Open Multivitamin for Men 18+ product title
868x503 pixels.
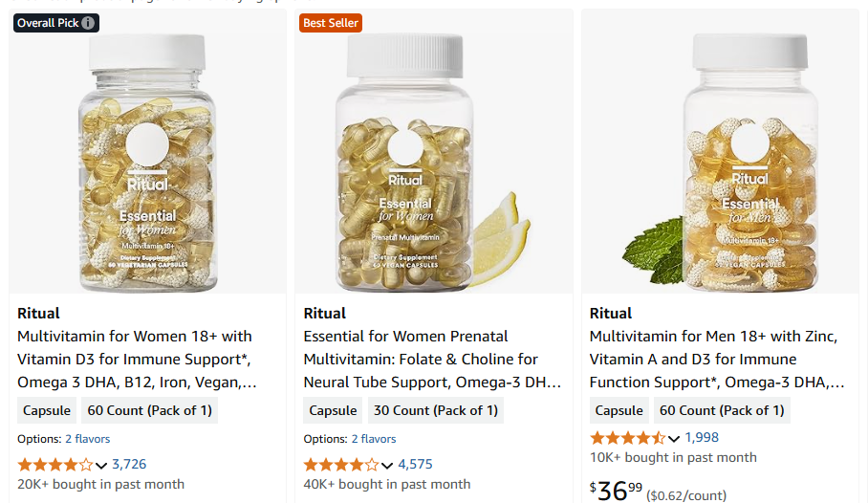pos(715,360)
